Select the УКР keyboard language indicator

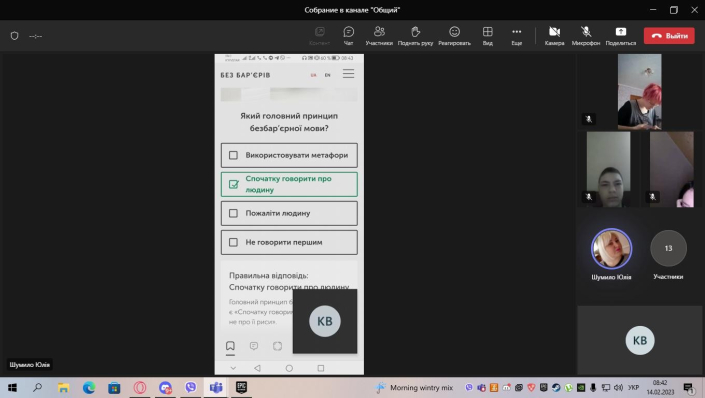pyautogui.click(x=634, y=387)
